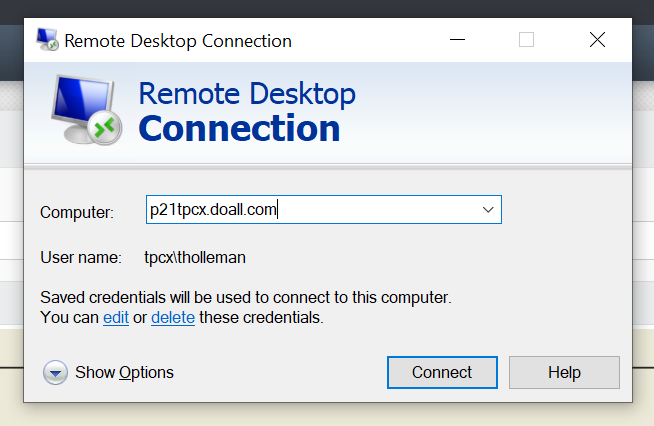Screen dimensions: 654x426
Task: Open the Computer address dropdown list
Action: click(488, 210)
